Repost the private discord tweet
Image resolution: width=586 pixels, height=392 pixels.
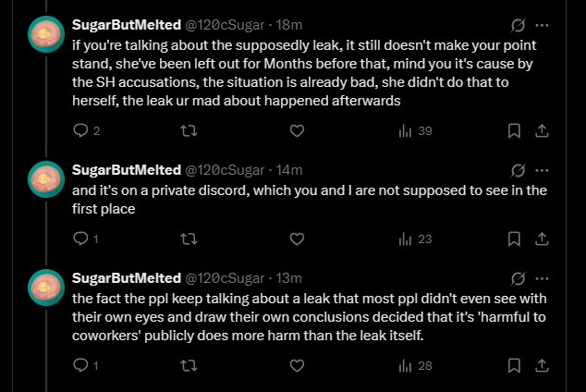click(189, 239)
